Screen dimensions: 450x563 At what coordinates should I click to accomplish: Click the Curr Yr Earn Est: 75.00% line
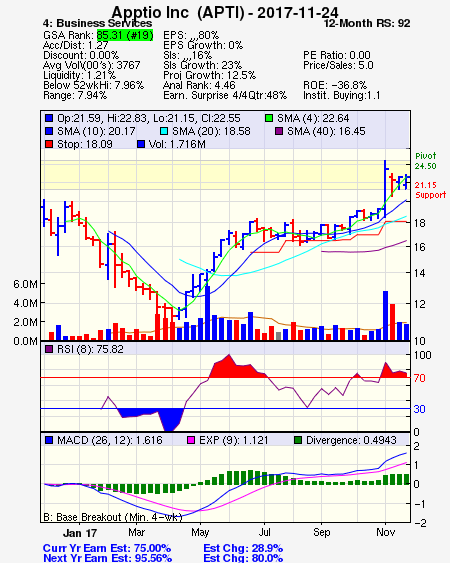click(107, 548)
